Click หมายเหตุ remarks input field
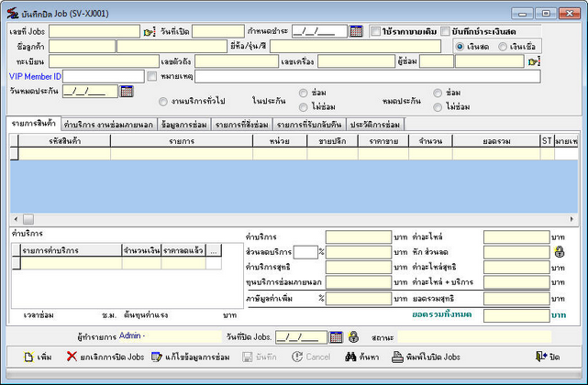This screenshot has width=588, height=385. 368,76
